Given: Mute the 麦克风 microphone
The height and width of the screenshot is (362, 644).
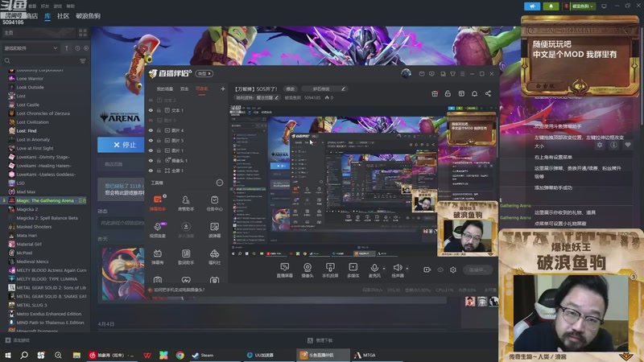Looking at the screenshot, I should pyautogui.click(x=374, y=268).
